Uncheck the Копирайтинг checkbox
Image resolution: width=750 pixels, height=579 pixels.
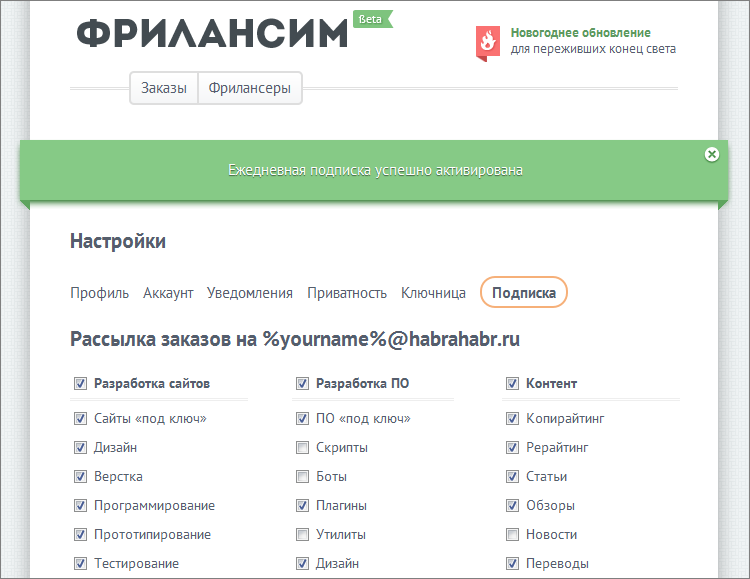click(512, 418)
